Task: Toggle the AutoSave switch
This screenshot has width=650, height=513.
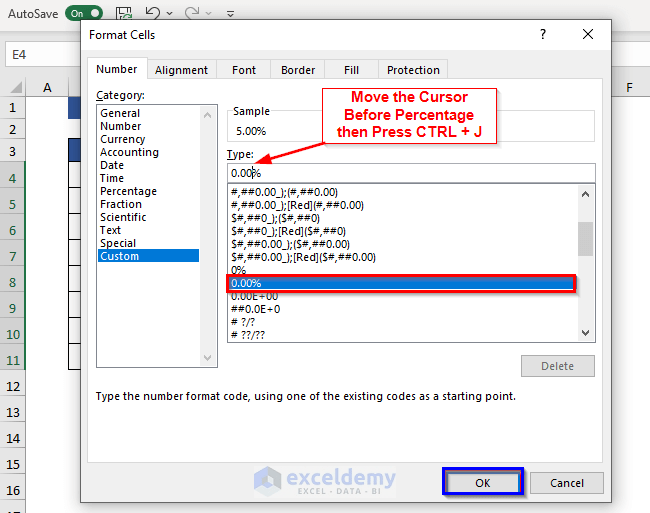Action: point(84,13)
